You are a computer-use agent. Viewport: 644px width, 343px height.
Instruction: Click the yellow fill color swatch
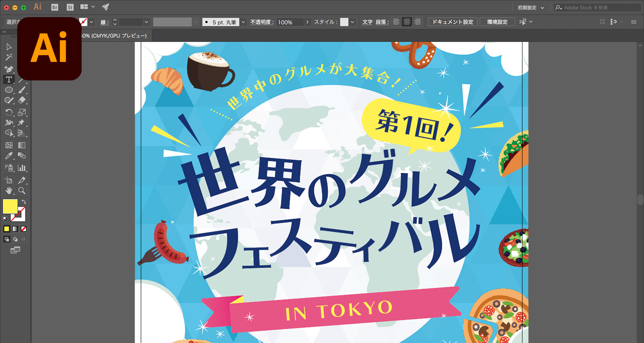pyautogui.click(x=10, y=206)
